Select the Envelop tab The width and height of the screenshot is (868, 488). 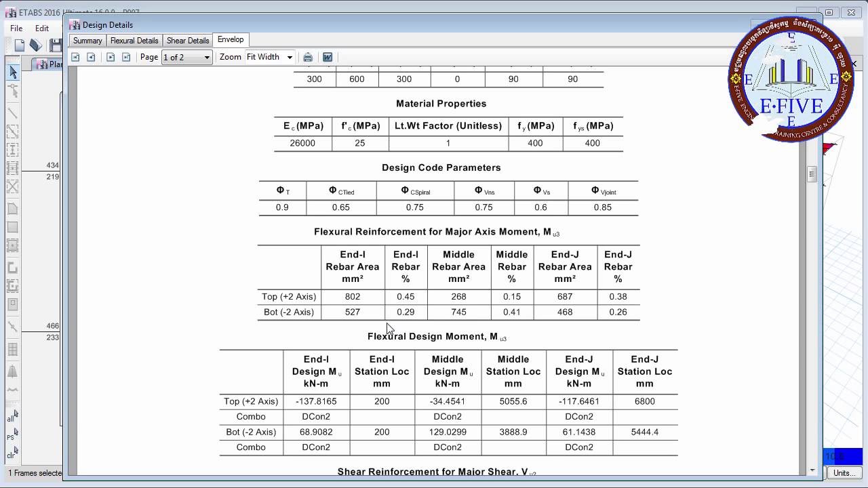pos(231,40)
